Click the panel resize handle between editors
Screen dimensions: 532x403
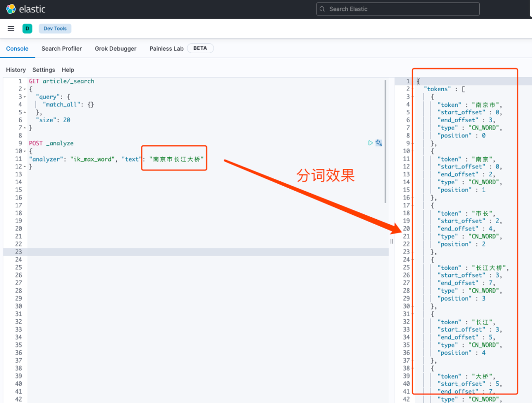coord(392,241)
